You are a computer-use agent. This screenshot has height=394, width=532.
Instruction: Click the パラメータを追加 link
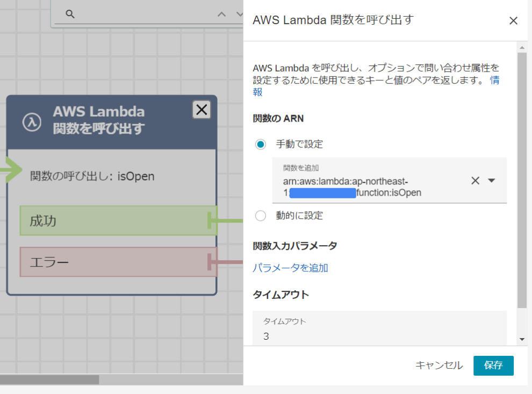[290, 268]
